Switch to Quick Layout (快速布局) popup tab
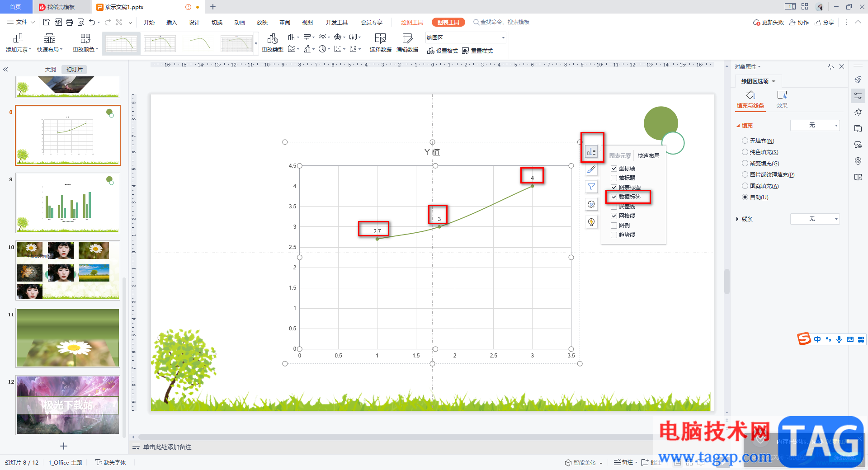Image resolution: width=868 pixels, height=470 pixels. 648,156
